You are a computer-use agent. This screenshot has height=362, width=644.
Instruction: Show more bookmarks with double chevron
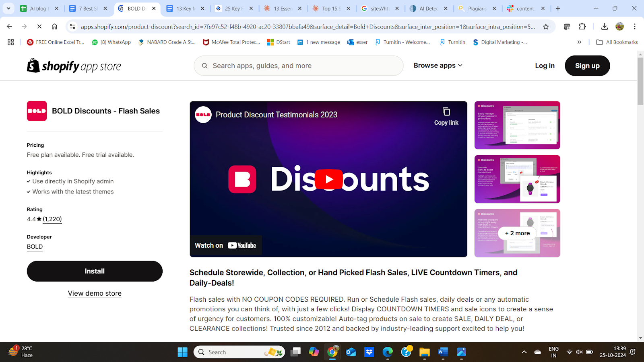(579, 42)
